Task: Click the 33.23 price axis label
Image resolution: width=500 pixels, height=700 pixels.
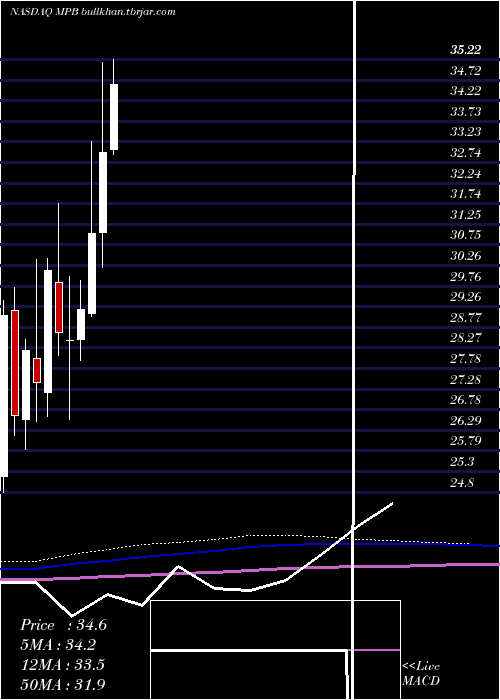Action: (x=465, y=132)
